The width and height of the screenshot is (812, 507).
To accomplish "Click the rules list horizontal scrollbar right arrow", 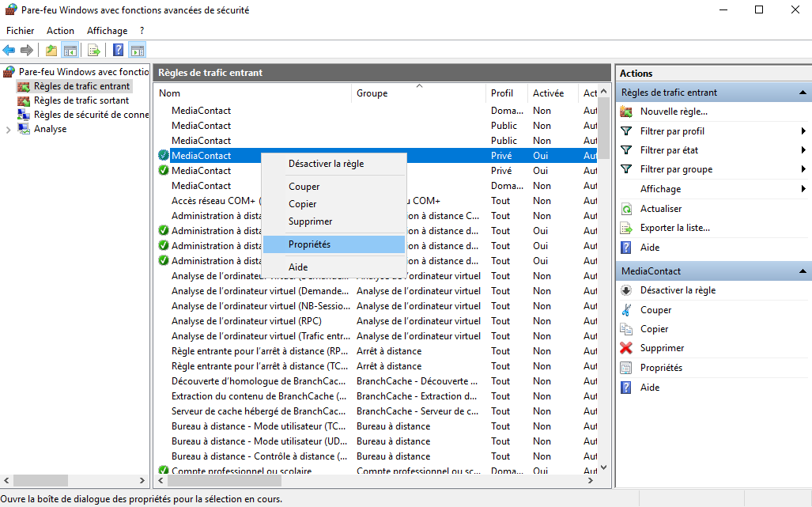I will coord(591,481).
